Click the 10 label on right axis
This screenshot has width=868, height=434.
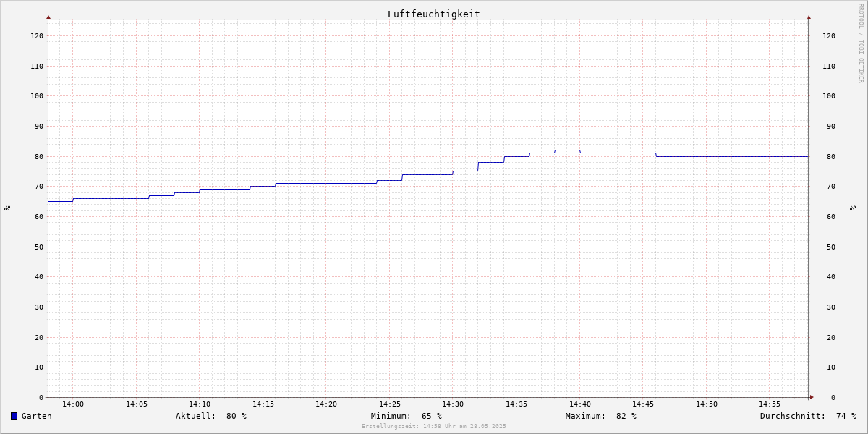(x=831, y=367)
